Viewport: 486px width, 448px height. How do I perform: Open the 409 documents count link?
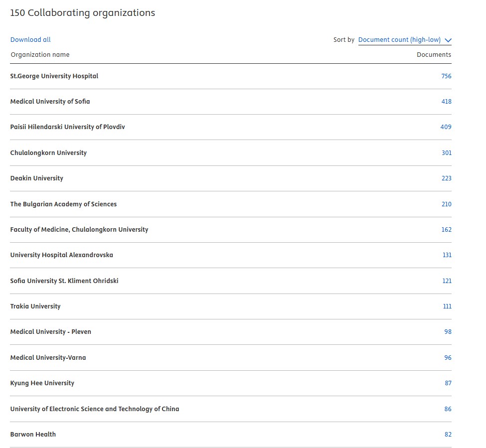coord(446,127)
